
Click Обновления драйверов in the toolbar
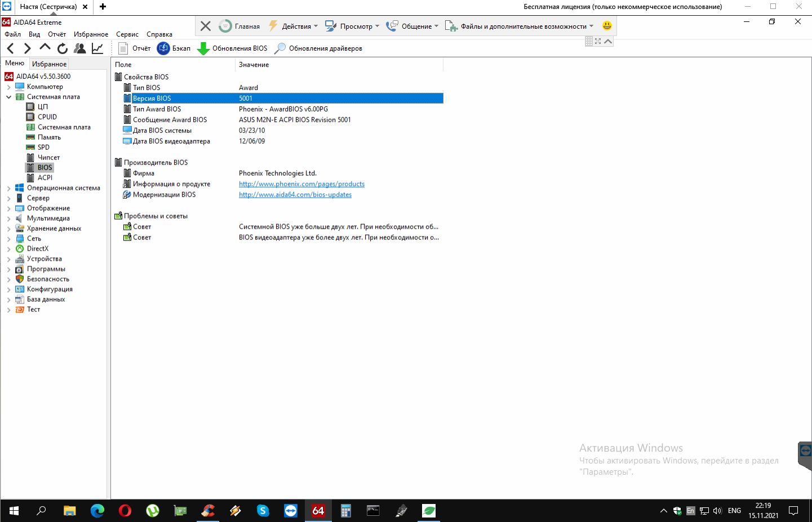(x=318, y=48)
